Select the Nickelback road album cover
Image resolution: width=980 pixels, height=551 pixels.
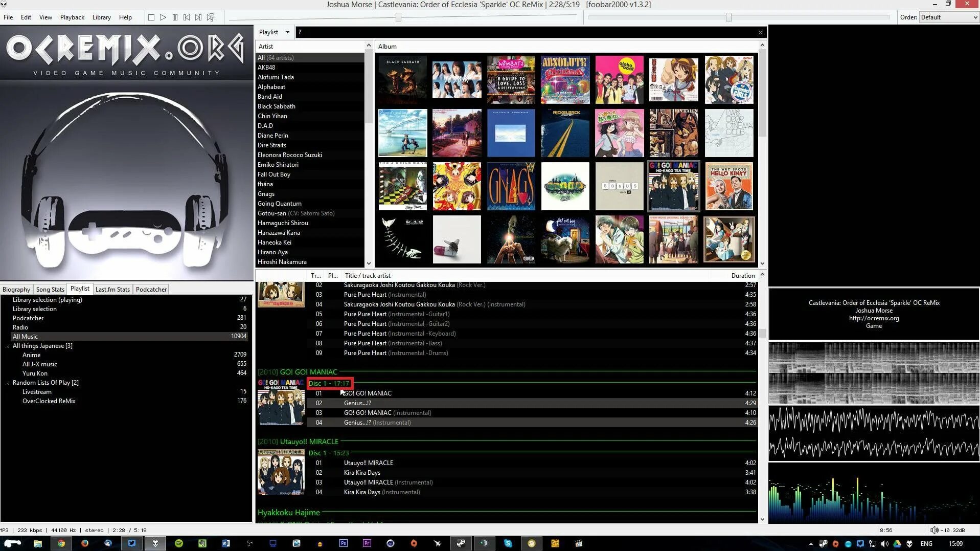565,133
